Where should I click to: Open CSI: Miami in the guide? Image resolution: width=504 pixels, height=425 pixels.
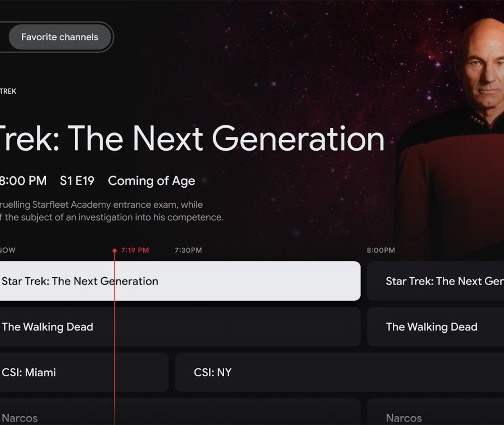83,372
